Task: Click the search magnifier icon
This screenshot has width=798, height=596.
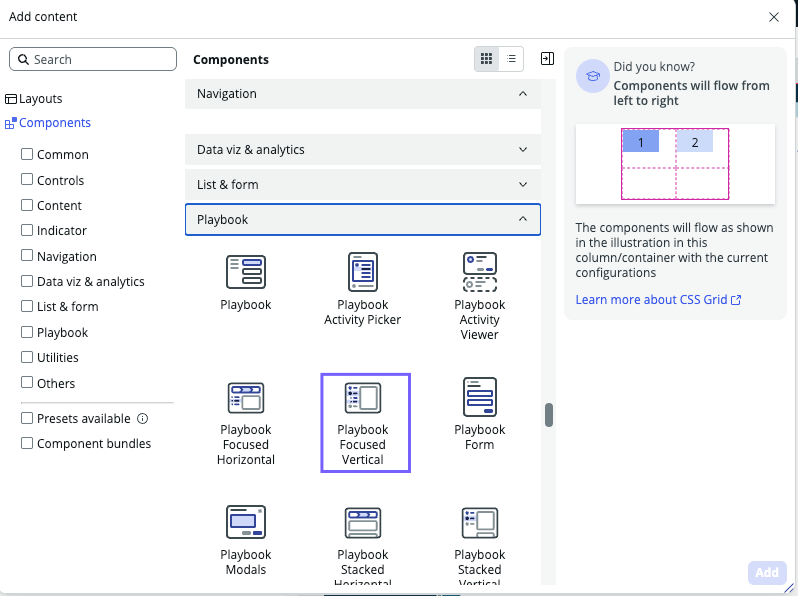Action: pyautogui.click(x=23, y=60)
